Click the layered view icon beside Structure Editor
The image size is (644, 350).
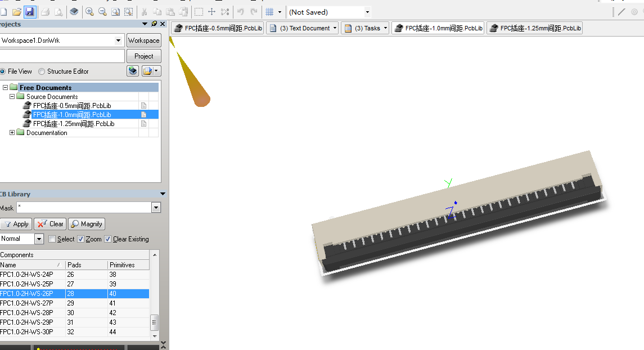(133, 71)
